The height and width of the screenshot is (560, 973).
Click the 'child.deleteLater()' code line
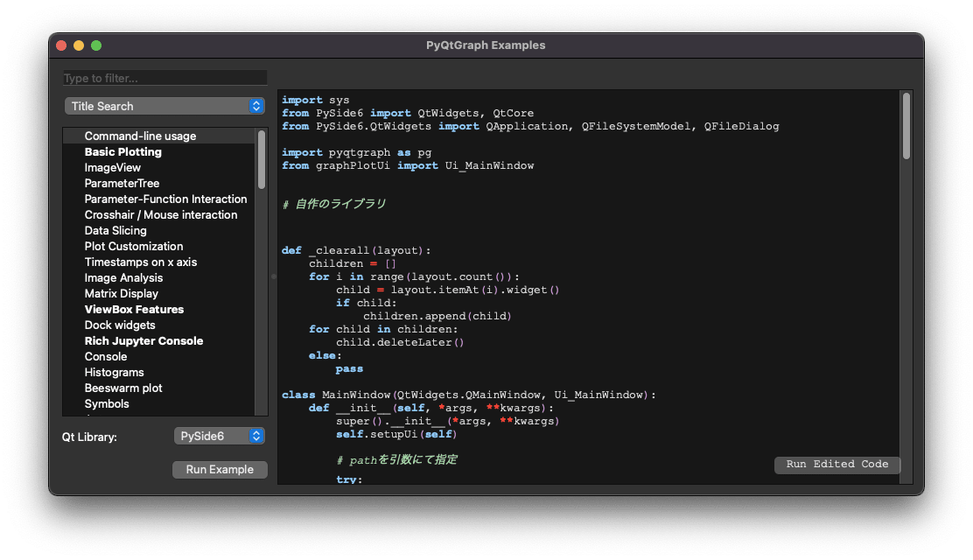(400, 343)
